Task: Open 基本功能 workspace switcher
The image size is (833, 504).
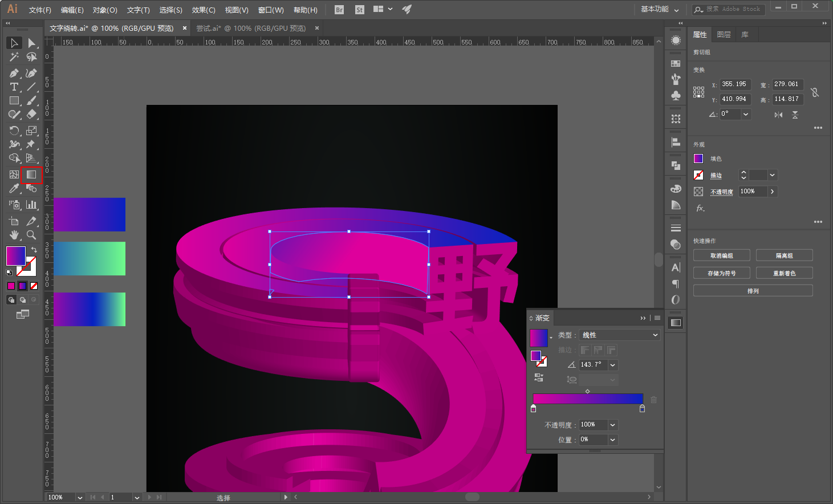Action: (660, 9)
